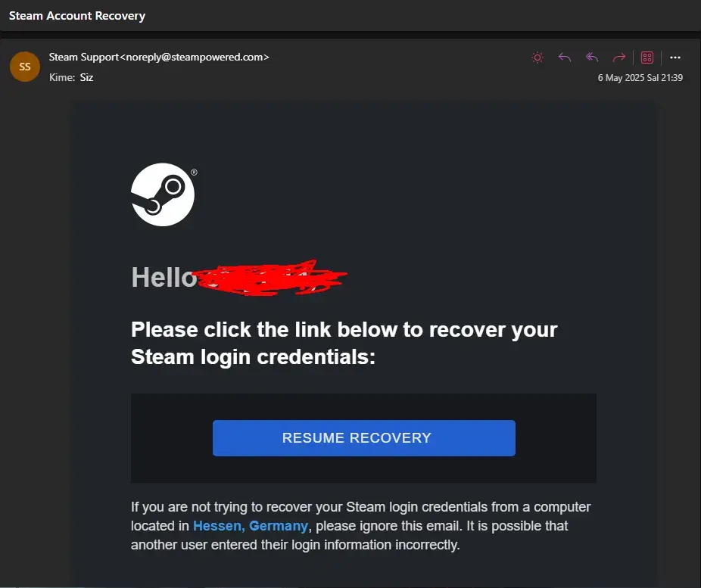Open the more actions ellipsis menu

pyautogui.click(x=675, y=58)
